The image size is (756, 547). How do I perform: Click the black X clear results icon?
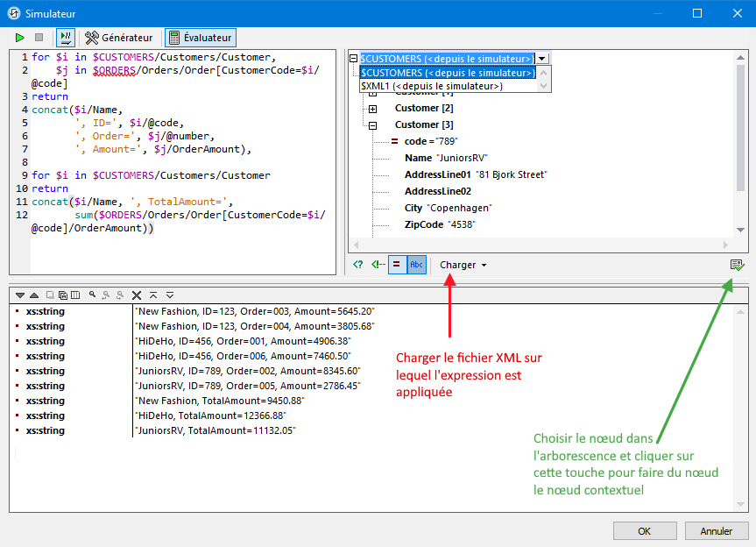pyautogui.click(x=137, y=295)
